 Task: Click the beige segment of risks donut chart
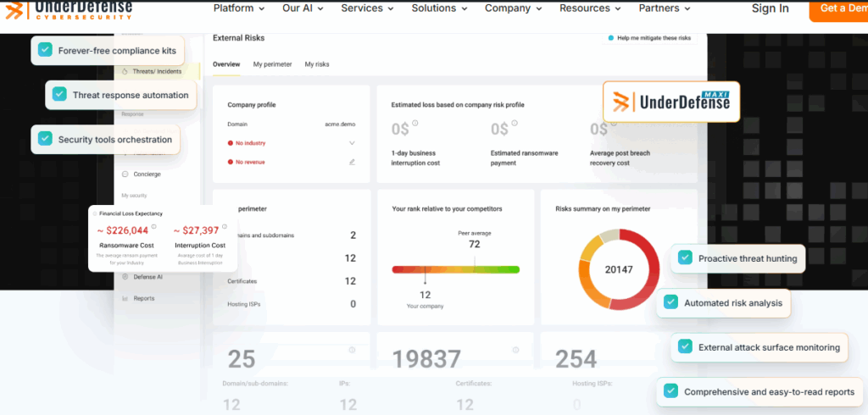[609, 235]
